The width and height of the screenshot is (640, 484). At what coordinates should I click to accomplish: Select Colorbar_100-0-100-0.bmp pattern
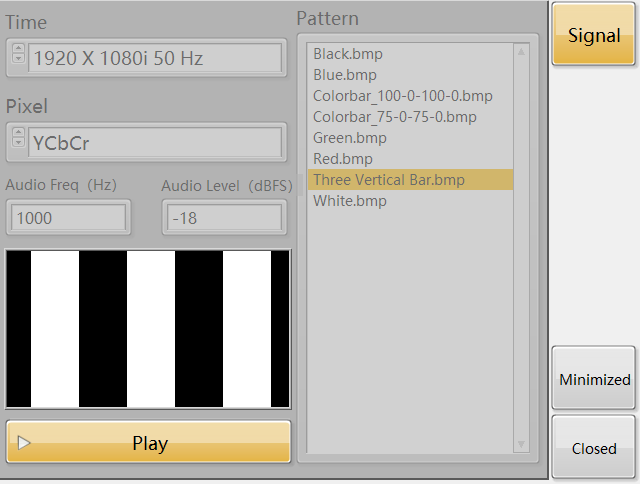(x=402, y=96)
